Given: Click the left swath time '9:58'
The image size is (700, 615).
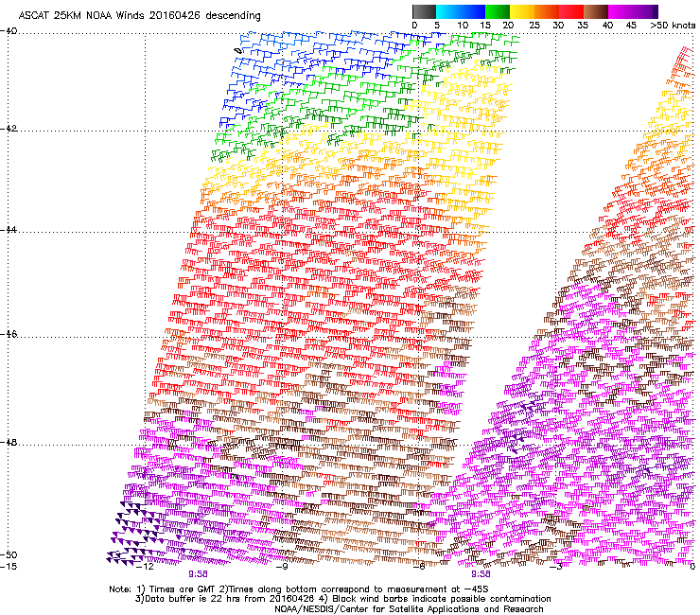Looking at the screenshot, I should click(198, 574).
